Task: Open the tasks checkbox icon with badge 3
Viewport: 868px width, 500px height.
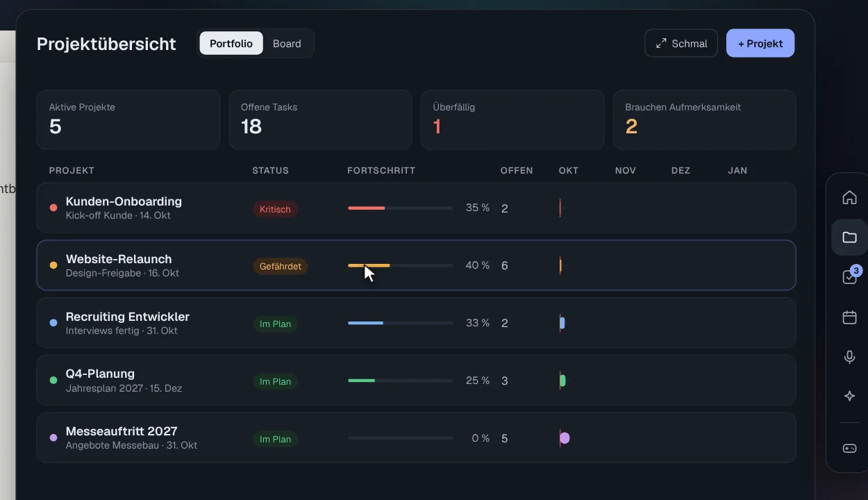Action: pos(849,277)
